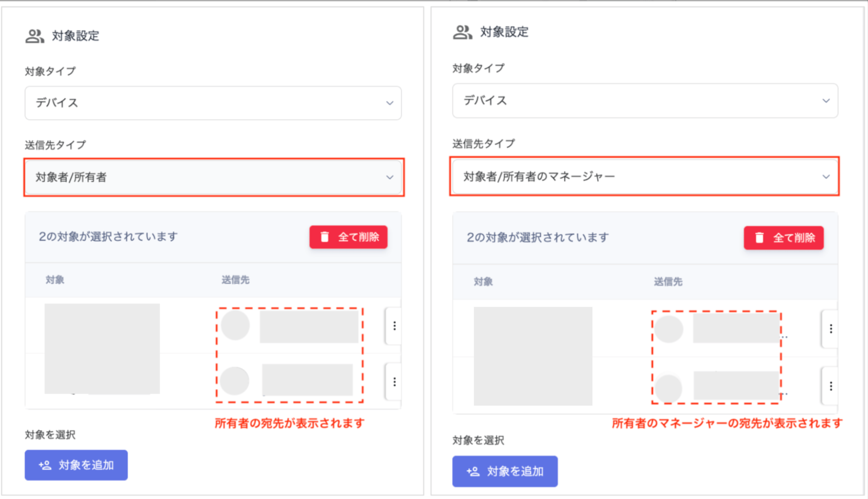Click 2の対象が選択されています text in right panel
The height and width of the screenshot is (499, 868).
click(x=537, y=237)
